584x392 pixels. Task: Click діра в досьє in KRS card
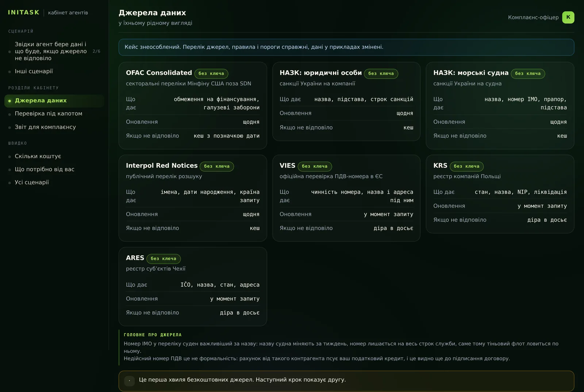click(x=547, y=220)
